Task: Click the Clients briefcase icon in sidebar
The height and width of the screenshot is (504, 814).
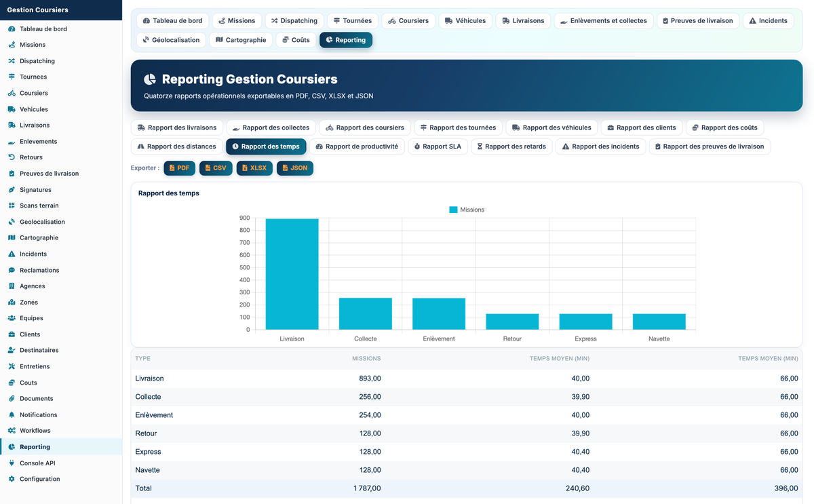Action: (12, 334)
